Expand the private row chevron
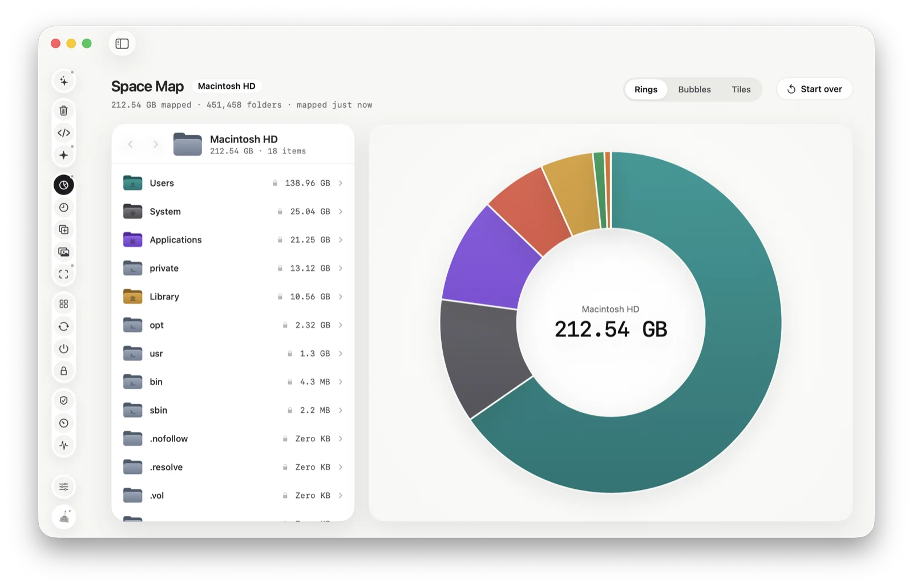 click(x=341, y=268)
